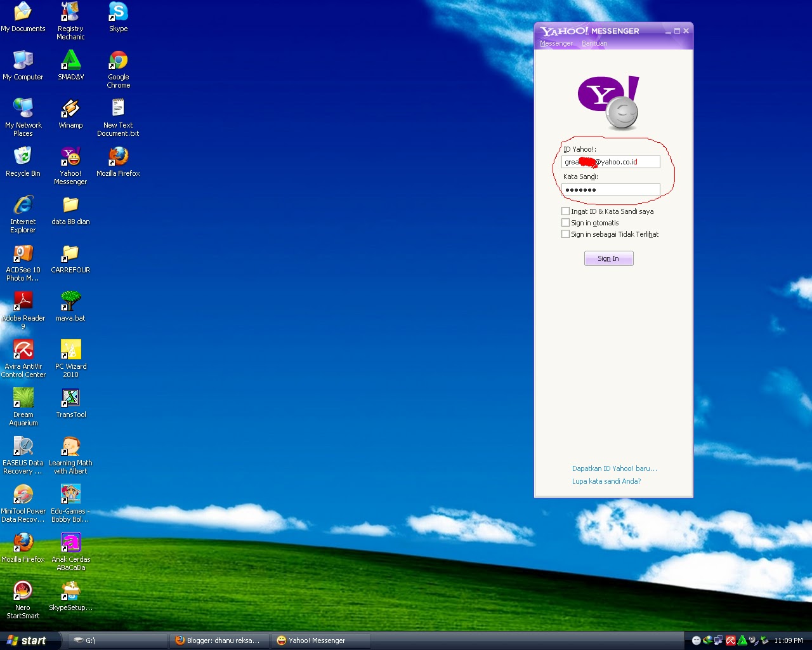Switch to the Blogger Firefox taskbar item

(x=219, y=640)
